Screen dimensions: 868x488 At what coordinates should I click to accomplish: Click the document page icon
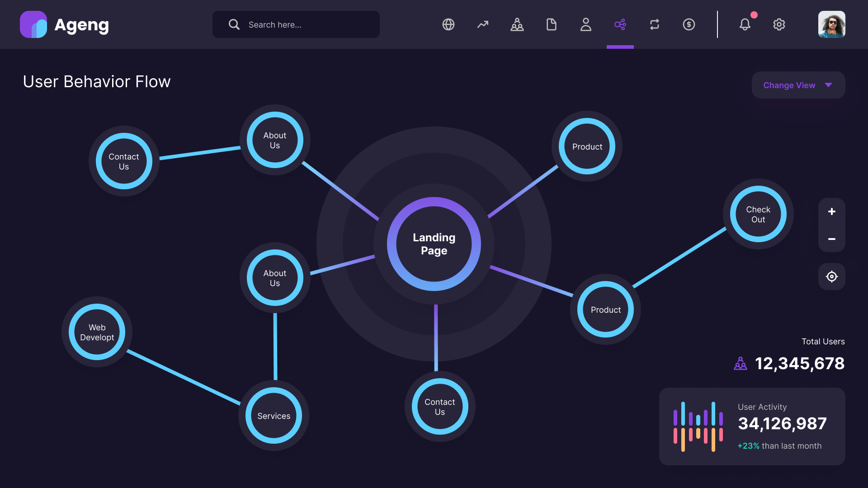552,24
